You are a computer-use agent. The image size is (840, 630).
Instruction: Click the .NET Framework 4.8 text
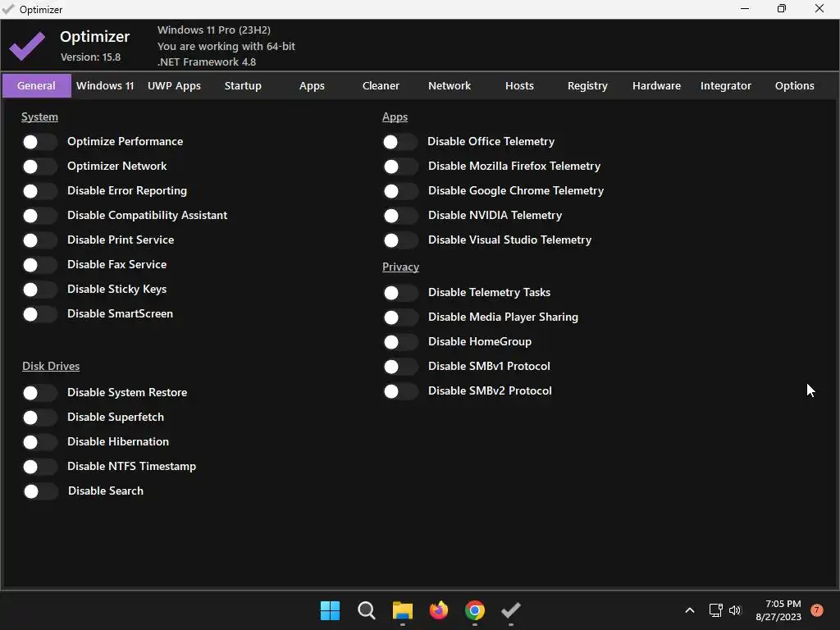[x=207, y=62]
